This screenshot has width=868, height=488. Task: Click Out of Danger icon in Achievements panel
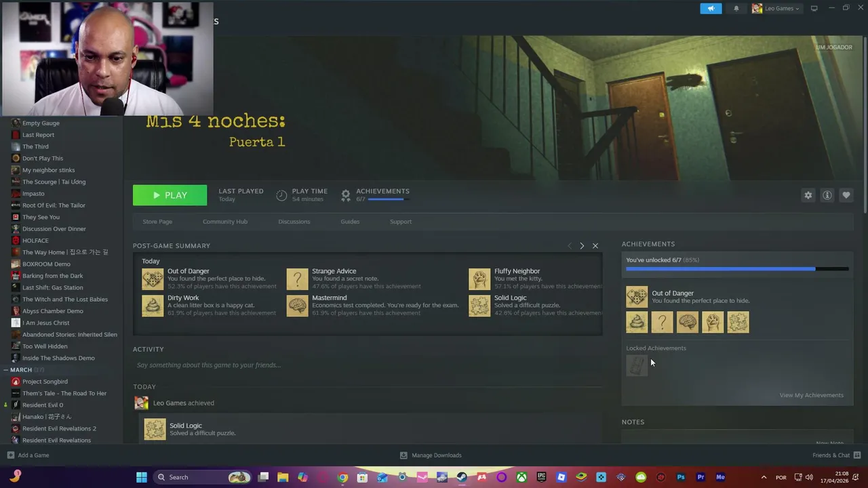pos(637,297)
